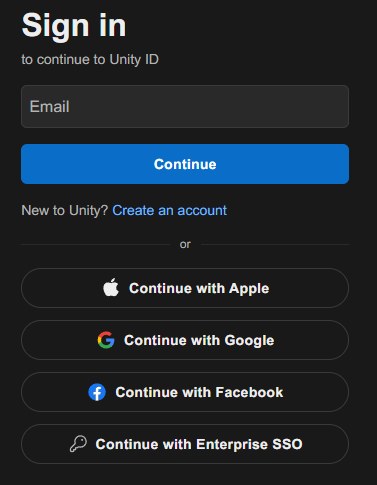Click the 'to continue to Unity ID' subtitle
The image size is (377, 485).
coord(90,60)
